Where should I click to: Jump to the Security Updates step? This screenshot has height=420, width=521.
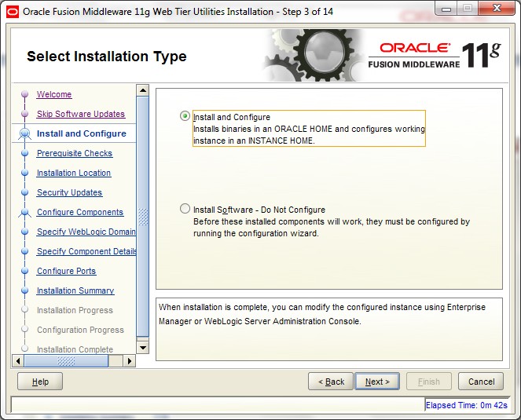point(69,193)
